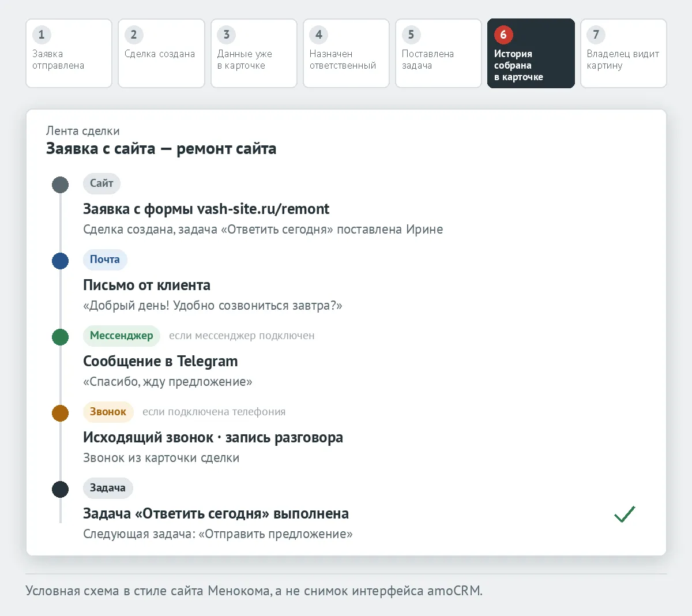Click the footer caption «Условная схема в стиле сайта Менокома»
This screenshot has height=616, width=692.
pos(149,591)
